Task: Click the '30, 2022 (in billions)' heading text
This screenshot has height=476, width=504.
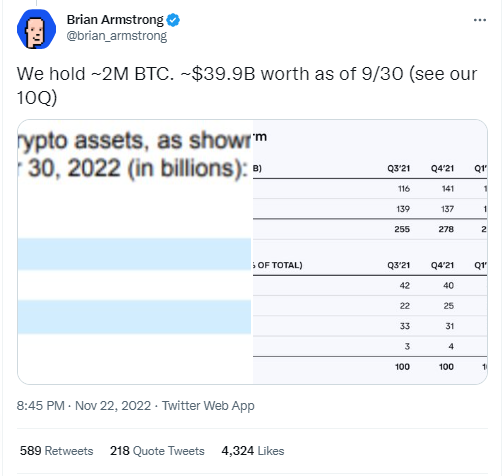Action: click(x=138, y=168)
